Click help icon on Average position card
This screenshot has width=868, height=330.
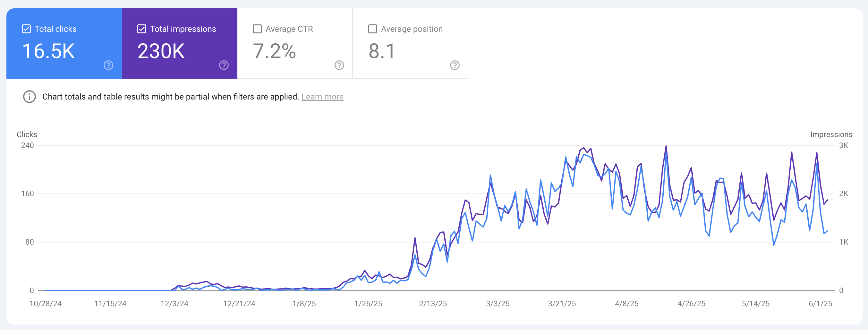[455, 65]
